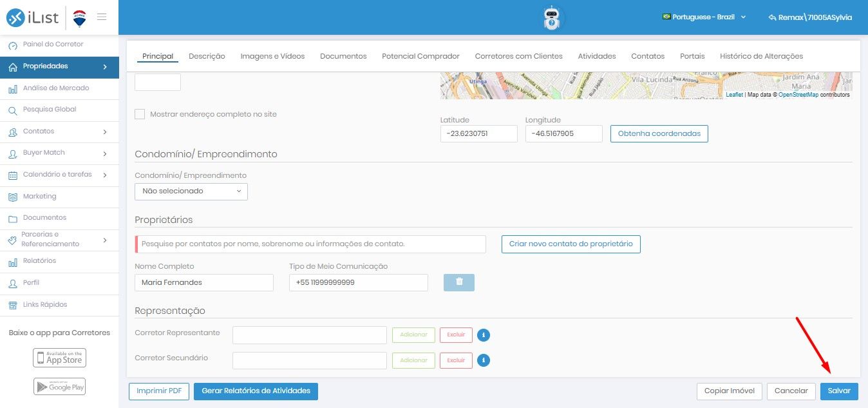
Task: Click Adicionar for Corretor Representante
Action: point(413,335)
